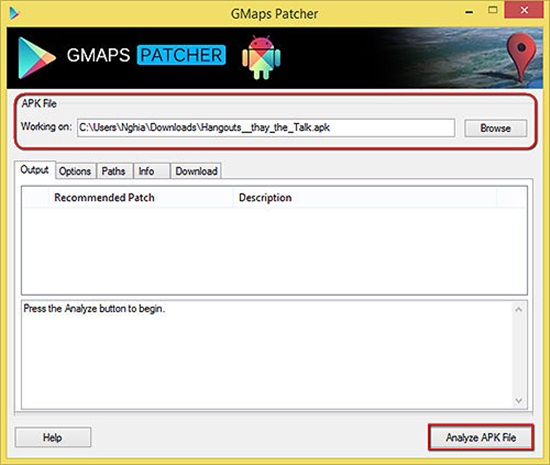The height and width of the screenshot is (465, 550).
Task: Click the log scrollbar down arrow
Action: pyautogui.click(x=519, y=400)
